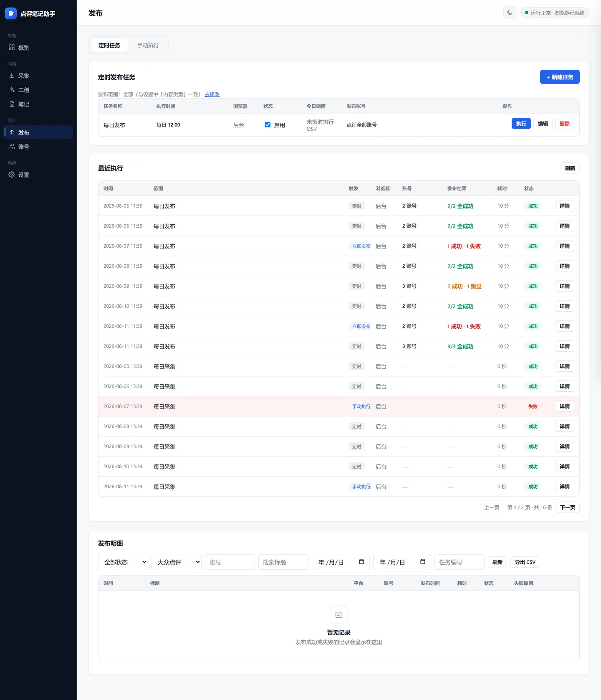This screenshot has width=601, height=700.
Task: Switch to the 手动执行 tab
Action: coord(148,45)
